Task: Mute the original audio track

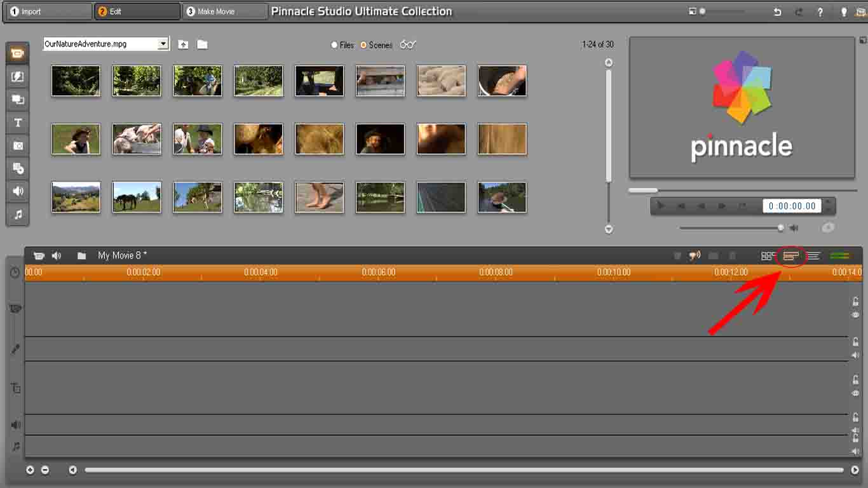Action: click(x=856, y=355)
